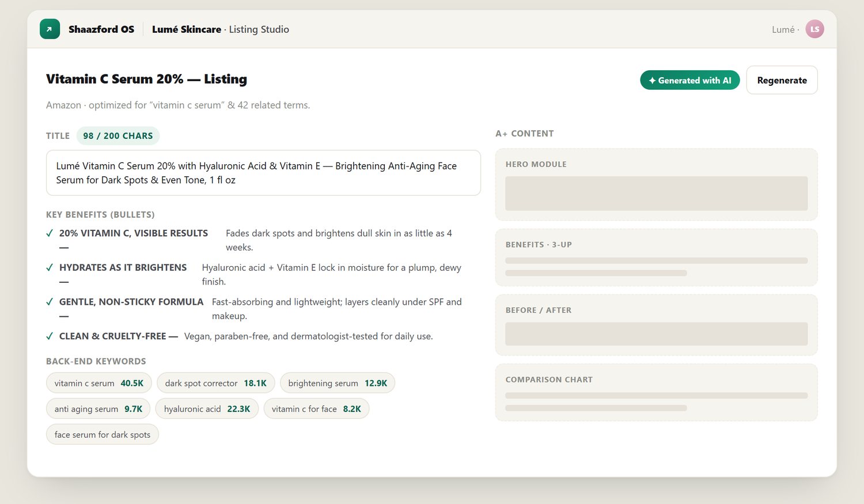This screenshot has width=864, height=504.
Task: Click the Hyaluronic acid + Vitamin E description
Action: coord(331,274)
